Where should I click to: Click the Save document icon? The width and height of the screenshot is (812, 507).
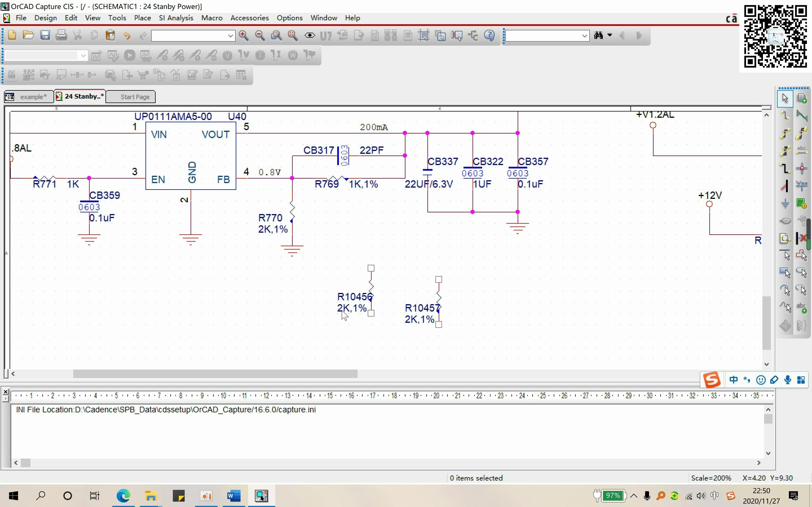[45, 35]
